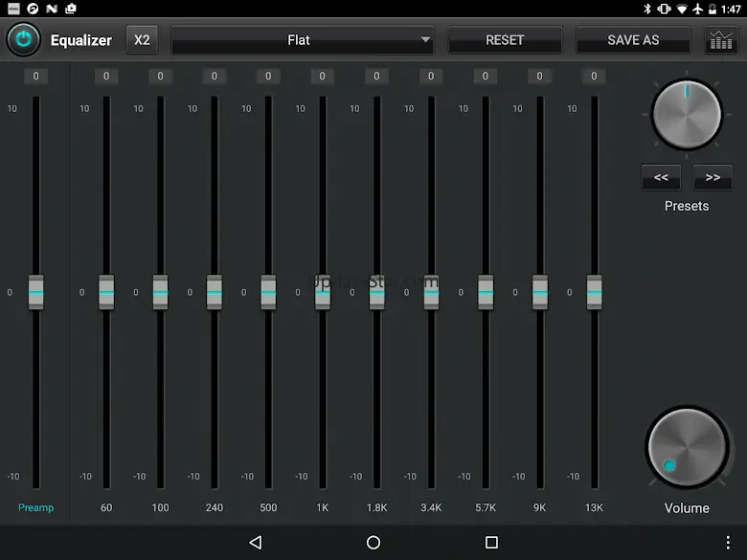Tap the Wi-Fi status bar icon
This screenshot has height=560, width=747.
click(x=682, y=9)
